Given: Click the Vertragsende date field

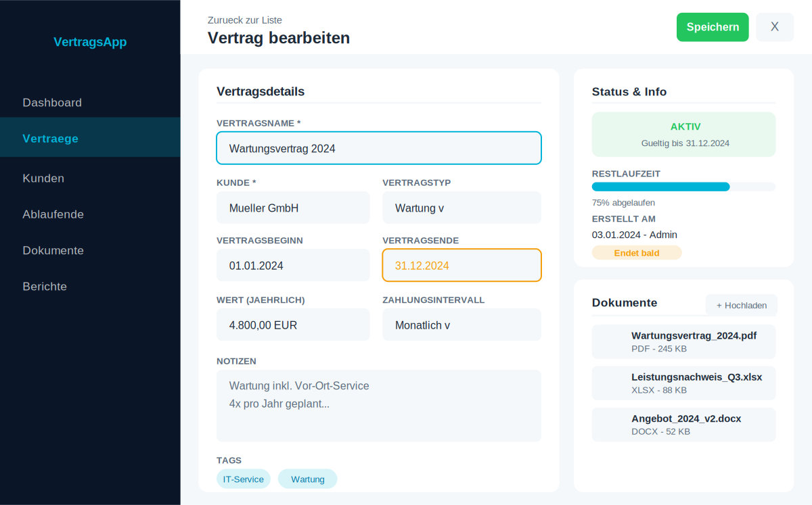Looking at the screenshot, I should pos(461,265).
